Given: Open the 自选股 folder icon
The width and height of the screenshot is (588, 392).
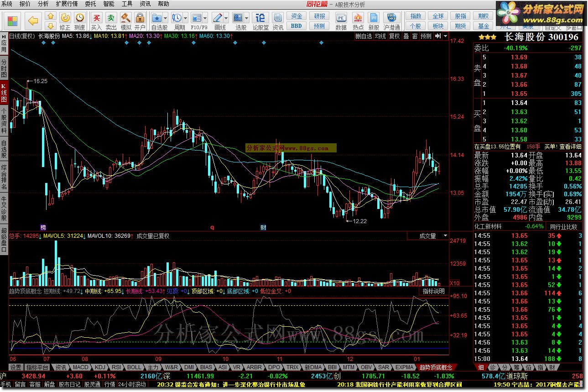Looking at the screenshot, I should [156, 18].
